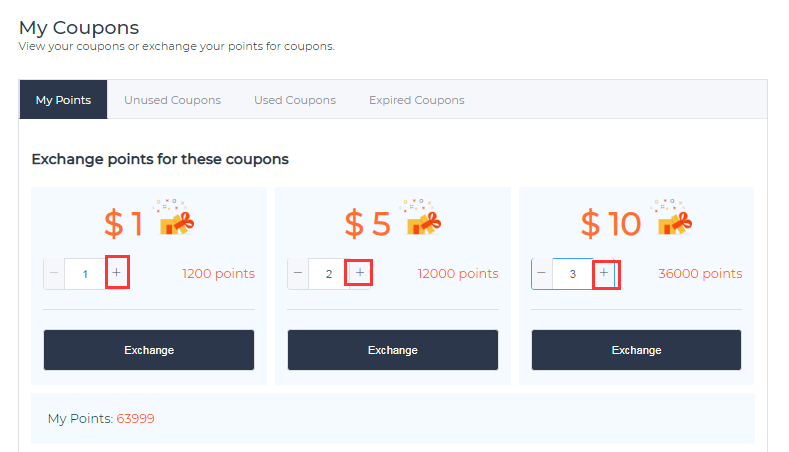Image resolution: width=789 pixels, height=452 pixels.
Task: Click the $1 coupon gift box icon
Action: click(x=174, y=217)
